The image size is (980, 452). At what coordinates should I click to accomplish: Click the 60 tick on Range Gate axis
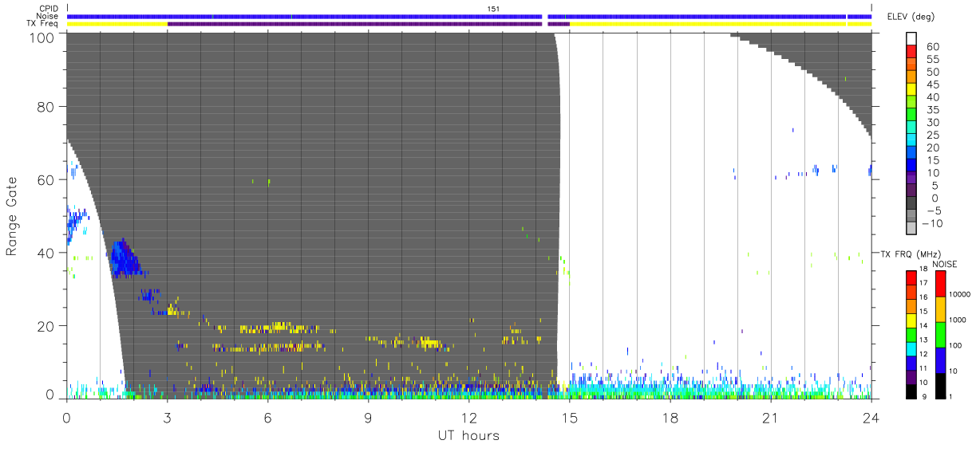click(46, 180)
